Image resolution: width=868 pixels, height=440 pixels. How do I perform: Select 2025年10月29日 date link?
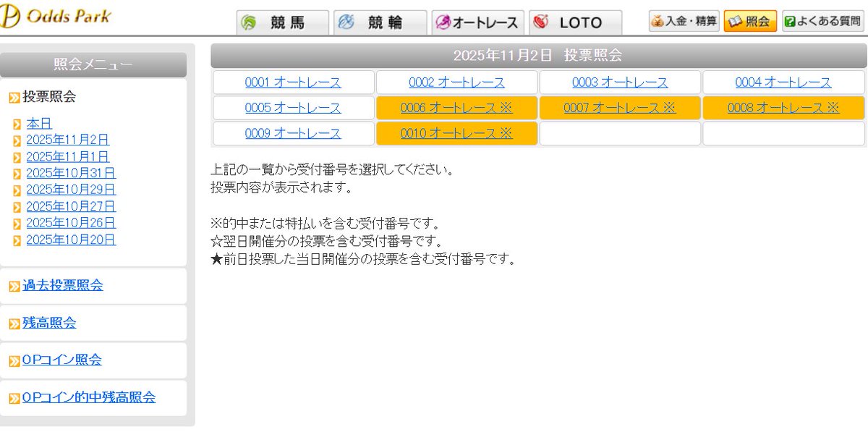(71, 190)
